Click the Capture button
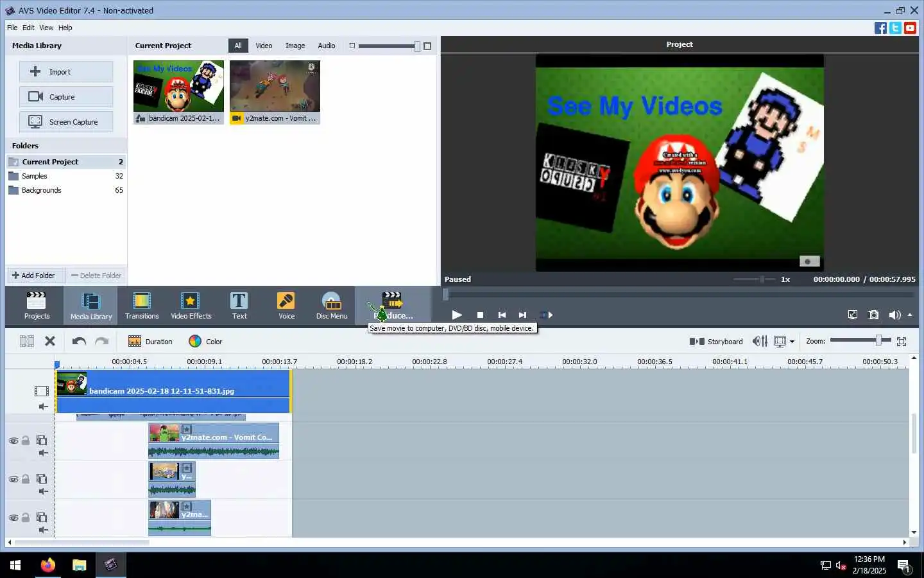The height and width of the screenshot is (578, 924). point(66,97)
